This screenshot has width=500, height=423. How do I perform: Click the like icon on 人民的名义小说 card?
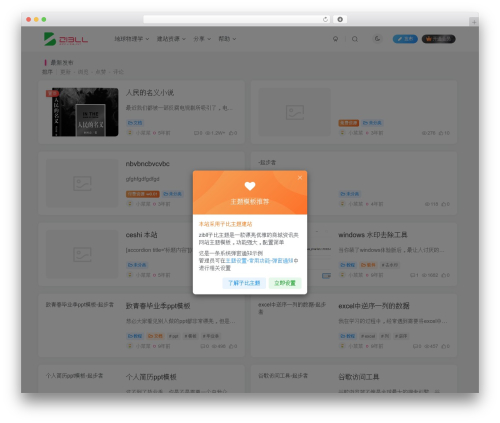click(231, 133)
